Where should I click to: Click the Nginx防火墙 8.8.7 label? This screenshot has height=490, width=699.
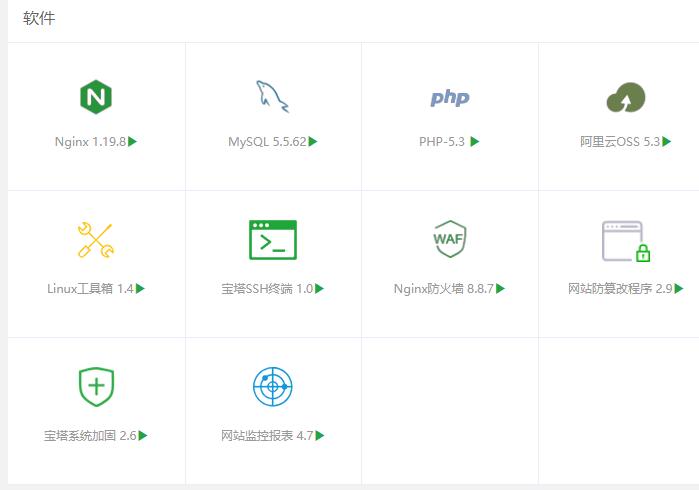(444, 288)
